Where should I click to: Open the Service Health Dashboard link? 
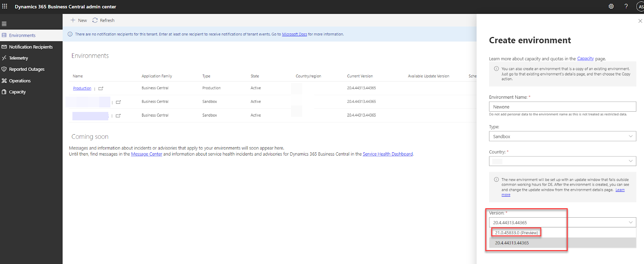coord(387,154)
